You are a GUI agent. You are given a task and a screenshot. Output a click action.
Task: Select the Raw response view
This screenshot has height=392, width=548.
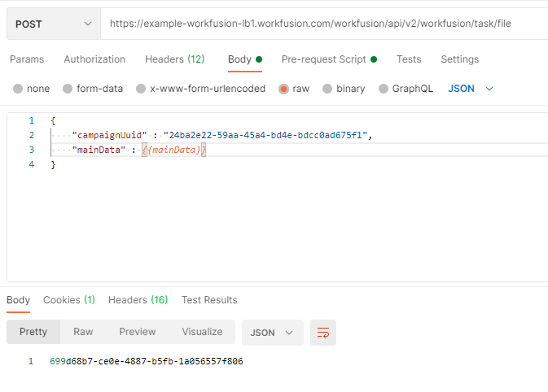click(x=83, y=332)
